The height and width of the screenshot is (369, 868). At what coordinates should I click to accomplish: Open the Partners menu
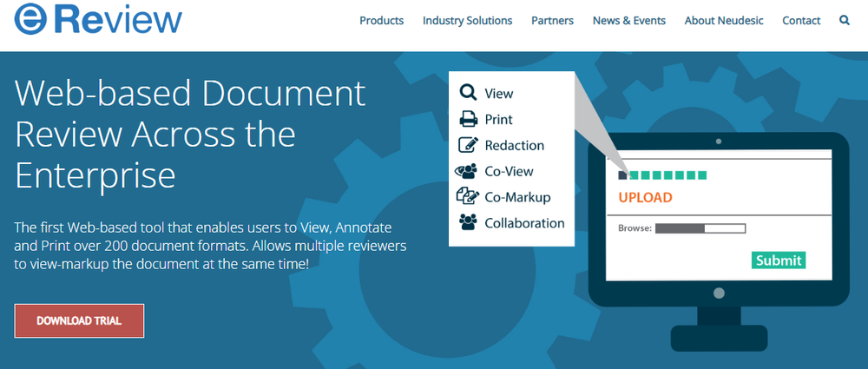click(x=552, y=21)
